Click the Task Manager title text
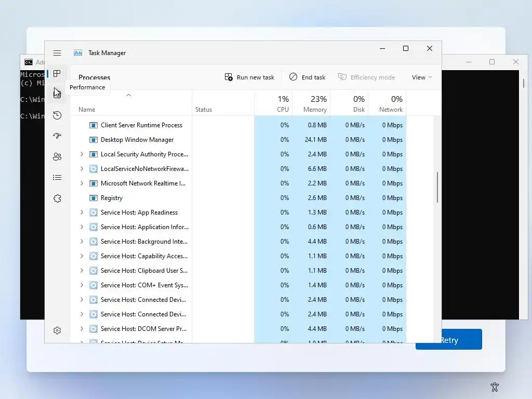532x399 pixels. (x=107, y=53)
